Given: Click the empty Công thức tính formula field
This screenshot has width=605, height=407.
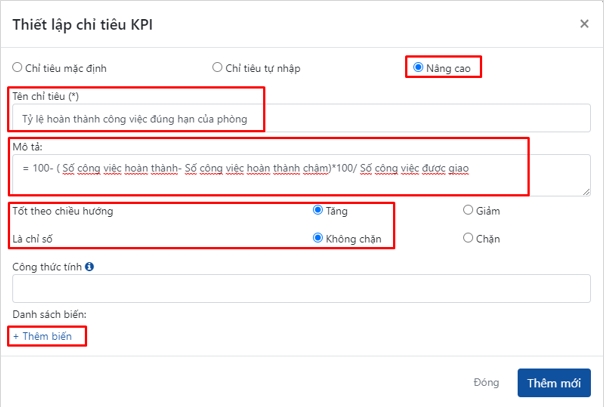Looking at the screenshot, I should [301, 289].
